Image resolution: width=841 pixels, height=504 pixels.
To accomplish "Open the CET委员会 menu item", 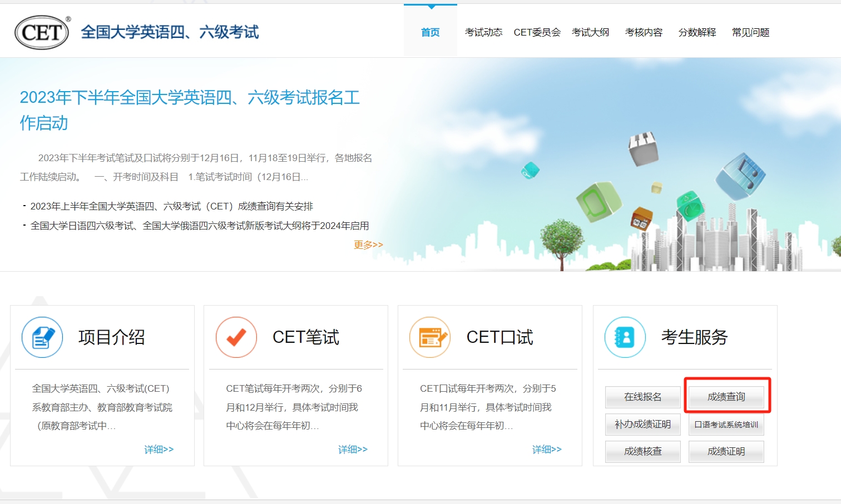I will click(537, 32).
